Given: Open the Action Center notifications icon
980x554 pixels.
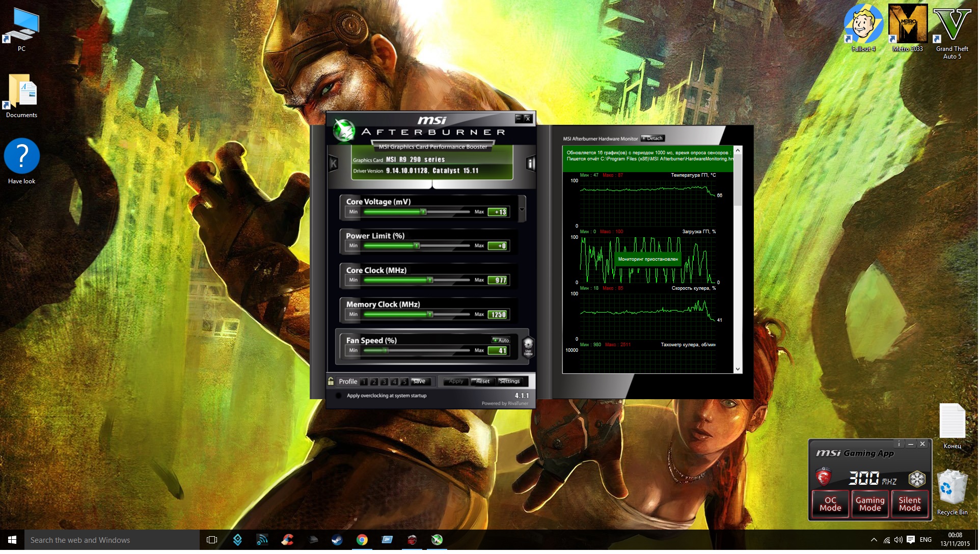Looking at the screenshot, I should tap(911, 540).
